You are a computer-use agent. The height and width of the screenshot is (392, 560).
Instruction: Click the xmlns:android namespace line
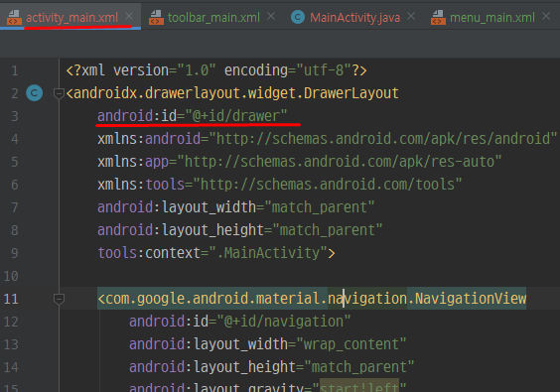click(327, 139)
